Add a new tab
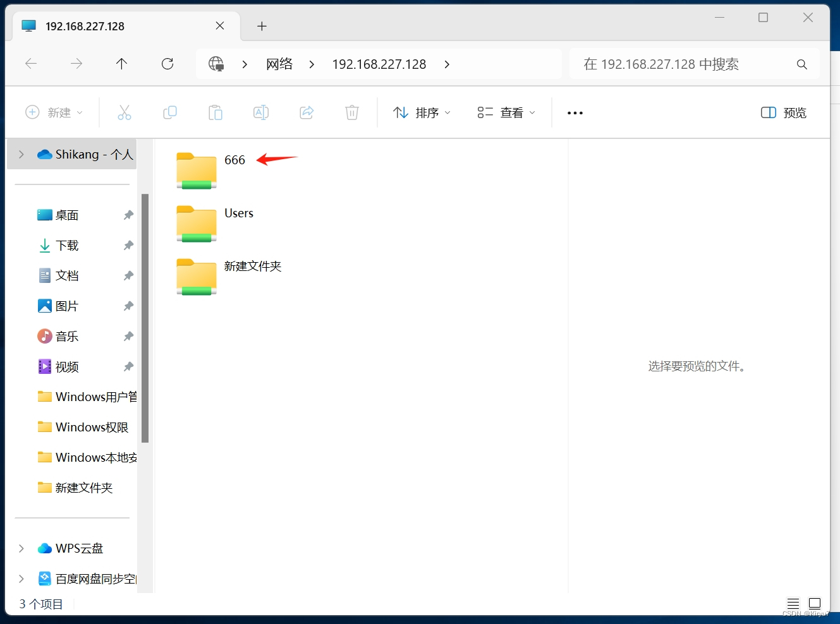 (262, 26)
